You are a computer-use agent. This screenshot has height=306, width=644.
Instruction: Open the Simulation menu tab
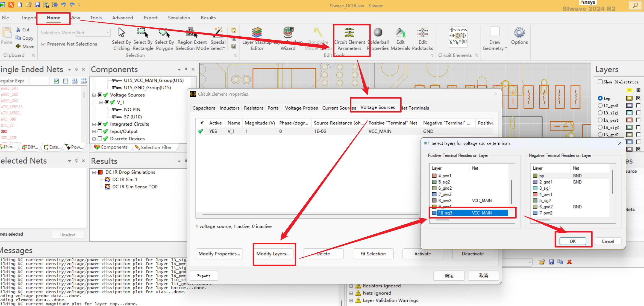(x=179, y=18)
